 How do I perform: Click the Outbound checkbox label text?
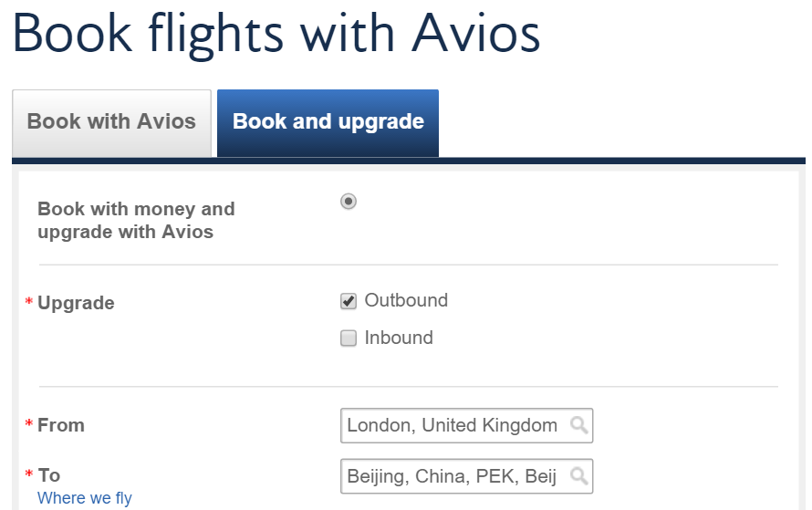tap(406, 300)
